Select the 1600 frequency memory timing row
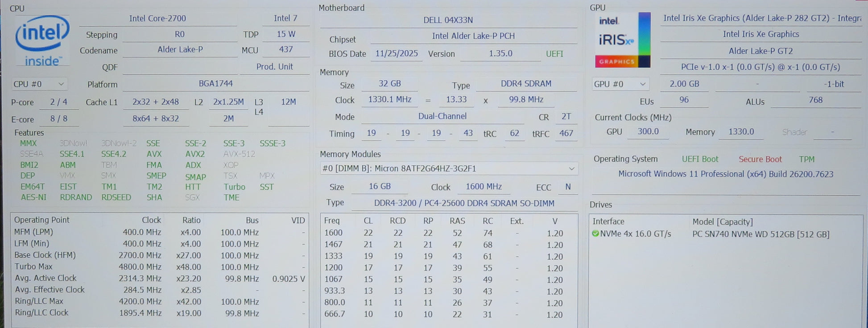The width and height of the screenshot is (868, 328). (x=448, y=233)
